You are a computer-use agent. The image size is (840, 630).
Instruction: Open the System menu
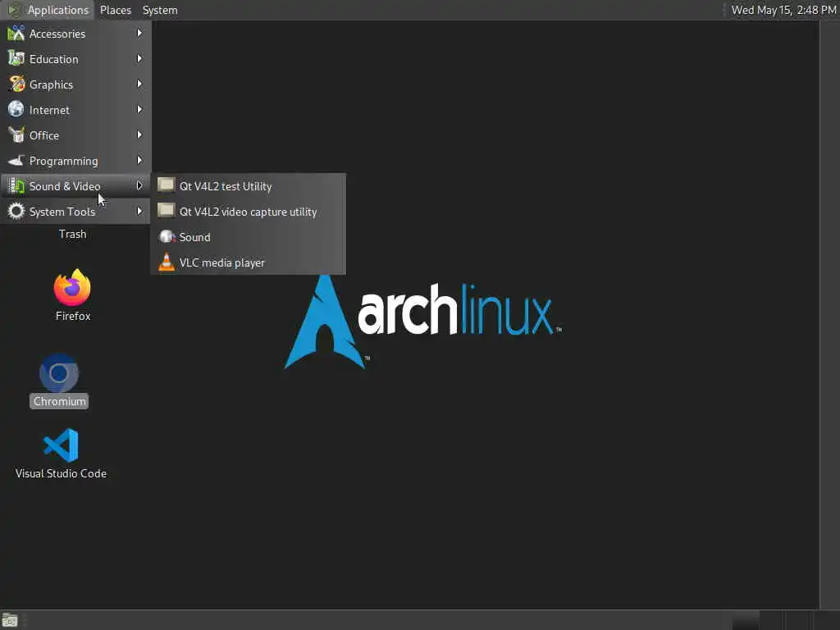pos(160,10)
